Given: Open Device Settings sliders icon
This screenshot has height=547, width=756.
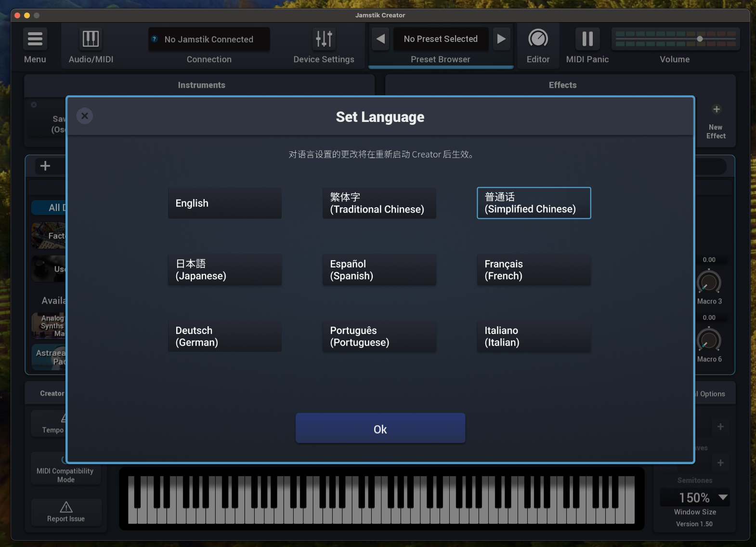Looking at the screenshot, I should (324, 39).
